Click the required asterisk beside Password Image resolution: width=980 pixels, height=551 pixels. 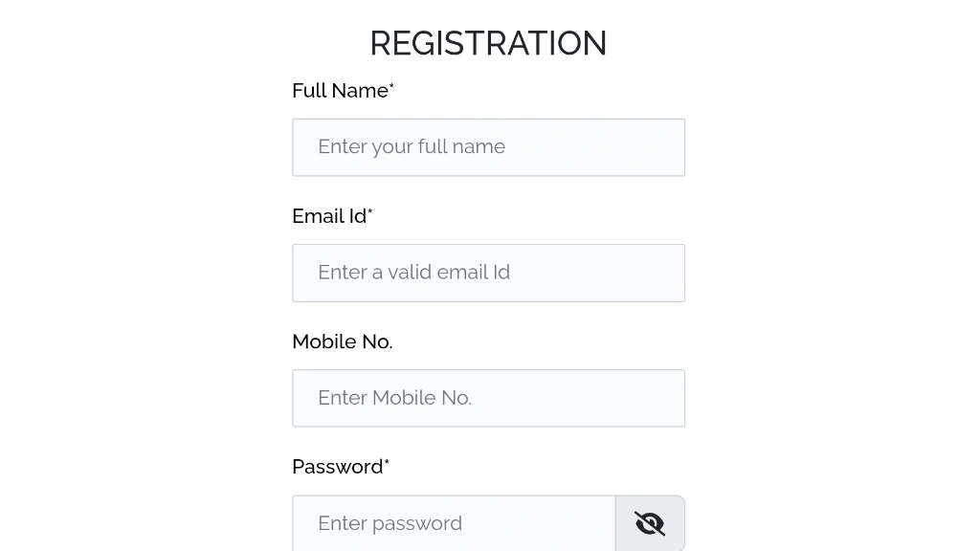(387, 462)
